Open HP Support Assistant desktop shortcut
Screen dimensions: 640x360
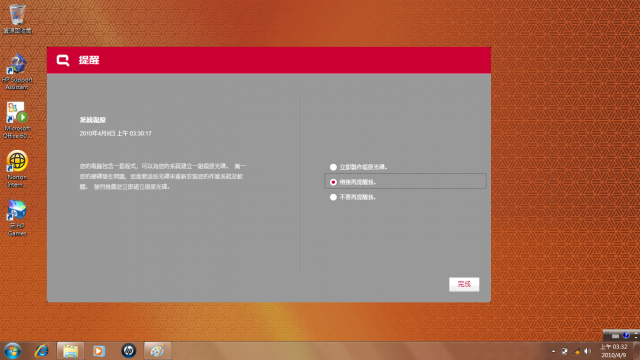coord(17,72)
